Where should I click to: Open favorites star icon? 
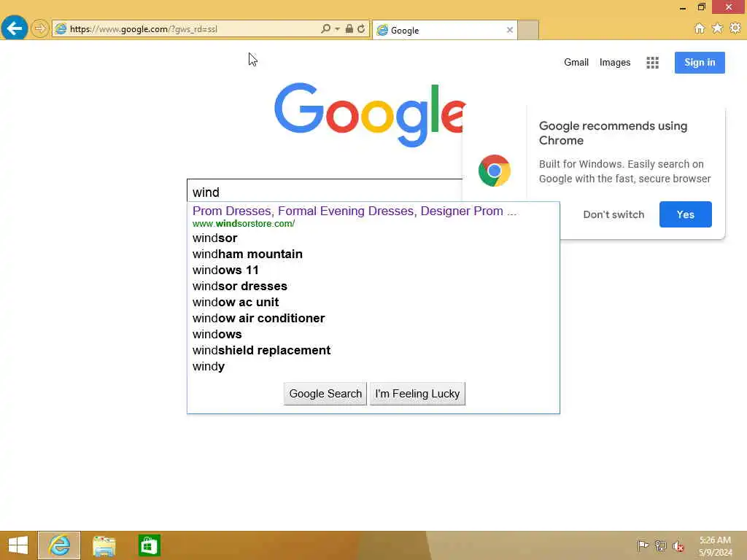point(717,28)
